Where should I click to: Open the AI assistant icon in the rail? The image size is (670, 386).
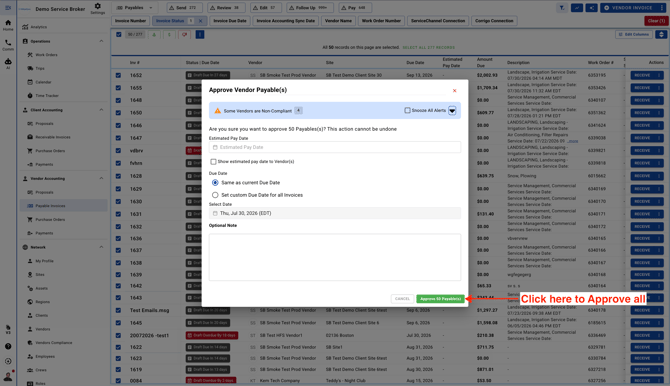click(8, 64)
